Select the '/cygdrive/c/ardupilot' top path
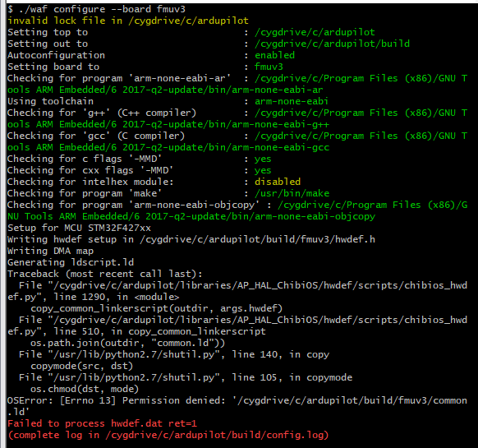 click(315, 32)
